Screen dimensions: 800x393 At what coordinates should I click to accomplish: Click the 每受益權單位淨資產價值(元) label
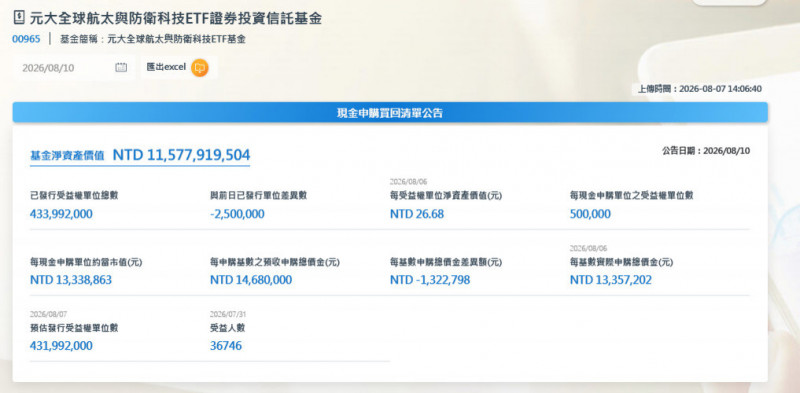click(x=446, y=195)
